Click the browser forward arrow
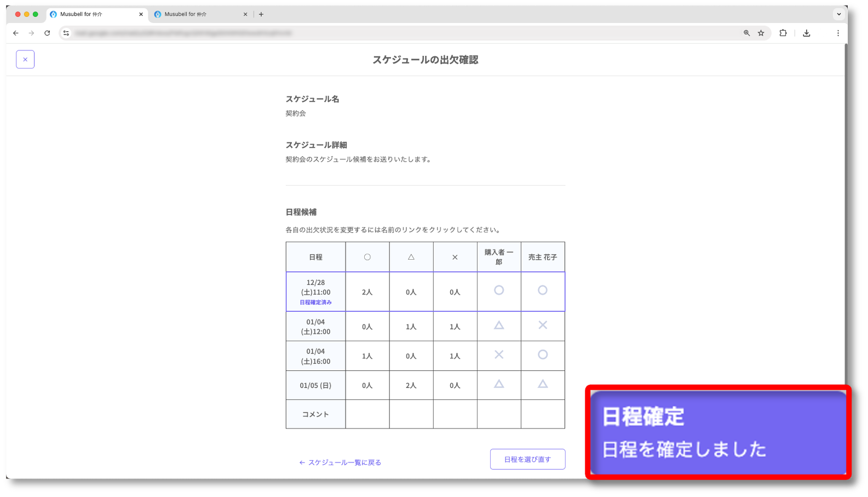Screen dimensions: 868x497 (x=31, y=33)
